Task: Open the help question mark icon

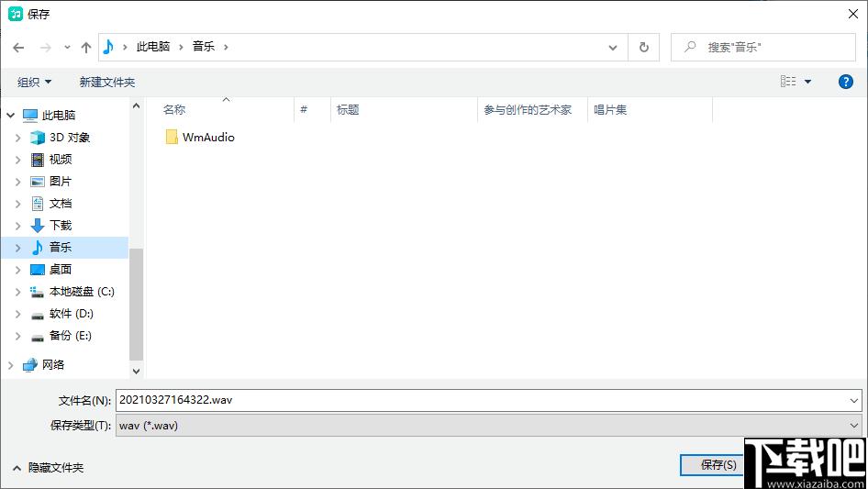Action: coord(845,82)
